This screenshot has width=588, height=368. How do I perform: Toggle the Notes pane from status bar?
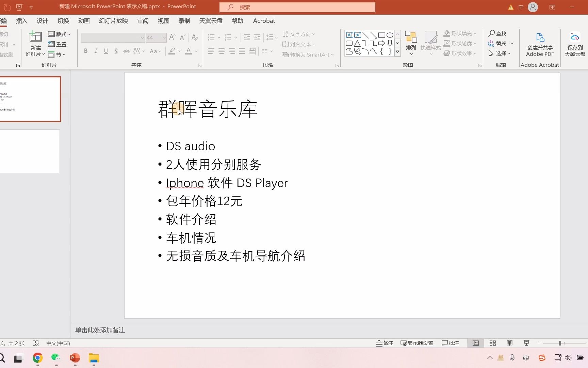(x=385, y=343)
